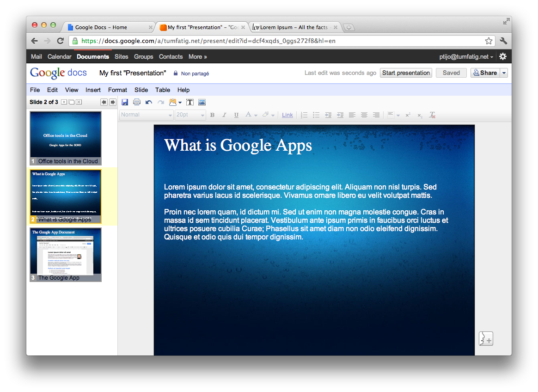The image size is (538, 392).
Task: Delete the current slide
Action: coord(79,102)
